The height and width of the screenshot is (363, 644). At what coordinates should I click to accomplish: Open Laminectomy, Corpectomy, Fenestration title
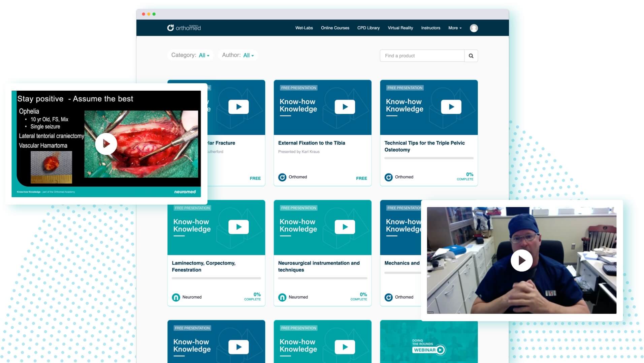(203, 266)
